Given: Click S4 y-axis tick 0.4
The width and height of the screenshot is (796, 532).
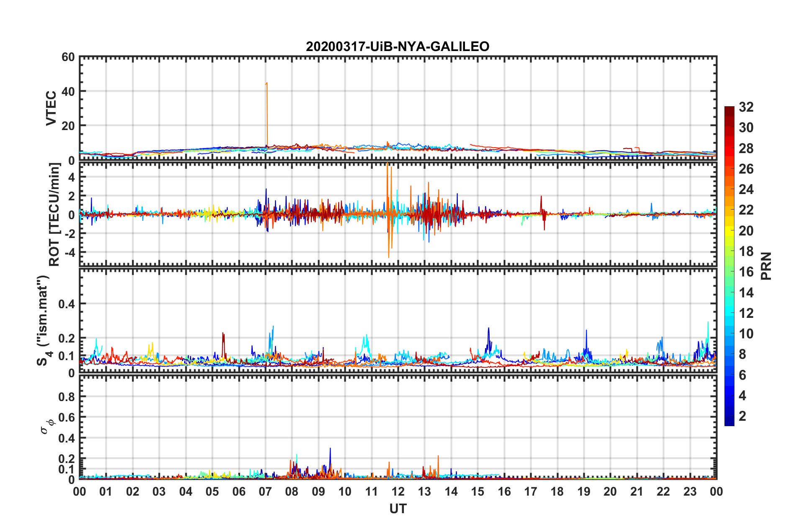Looking at the screenshot, I should coord(67,304).
